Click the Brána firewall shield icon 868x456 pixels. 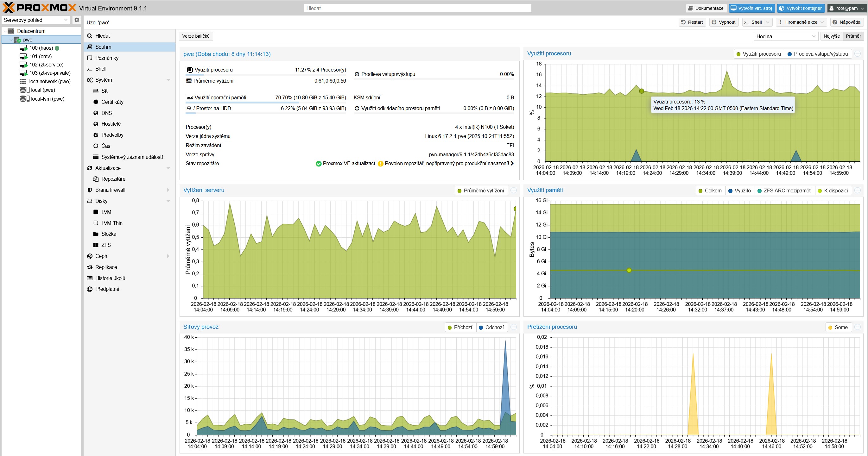(x=90, y=190)
